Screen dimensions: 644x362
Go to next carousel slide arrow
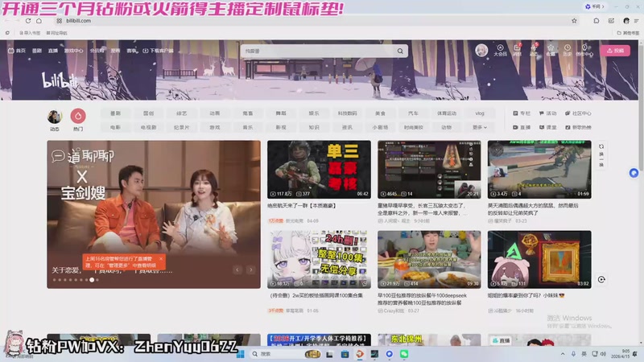coord(251,269)
